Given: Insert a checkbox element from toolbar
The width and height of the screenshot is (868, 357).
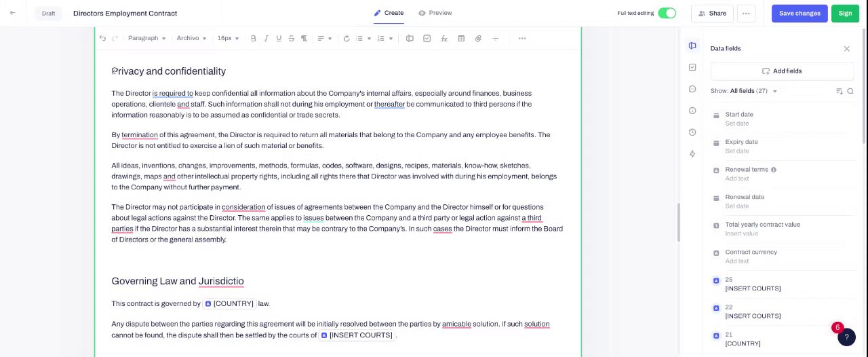Looking at the screenshot, I should click(x=427, y=39).
